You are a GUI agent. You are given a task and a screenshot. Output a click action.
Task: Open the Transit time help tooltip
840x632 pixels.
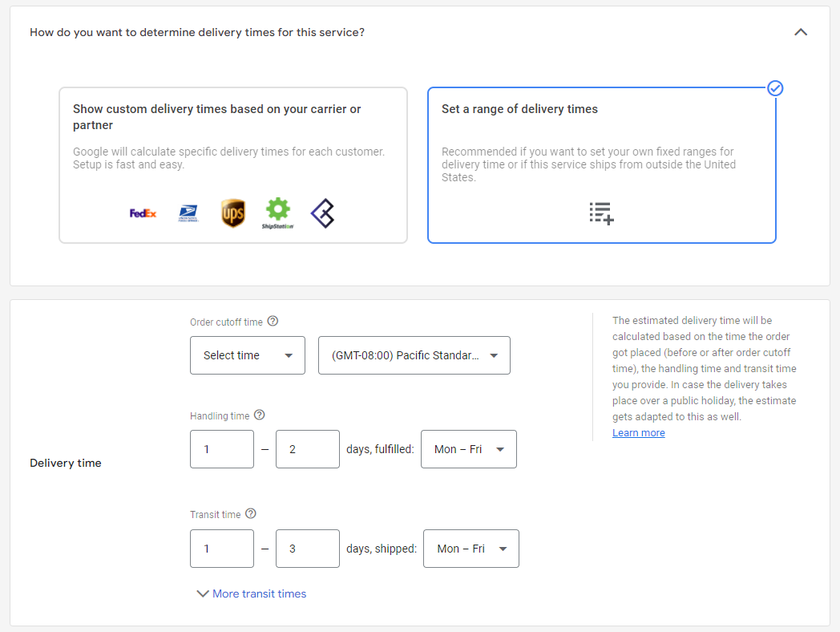point(251,513)
